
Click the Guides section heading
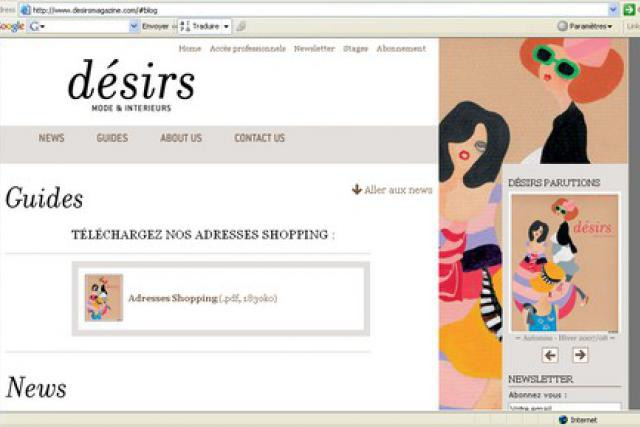point(44,198)
